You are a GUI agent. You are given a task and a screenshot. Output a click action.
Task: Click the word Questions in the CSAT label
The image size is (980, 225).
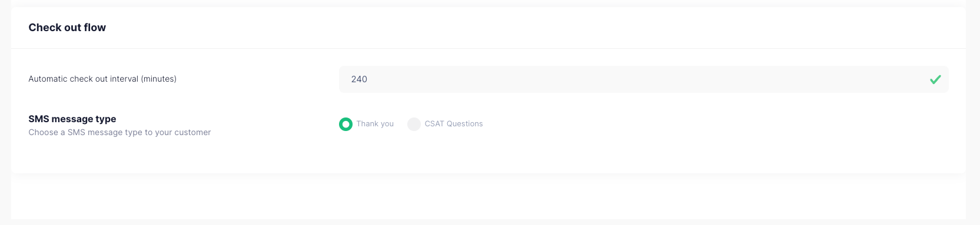pos(464,124)
